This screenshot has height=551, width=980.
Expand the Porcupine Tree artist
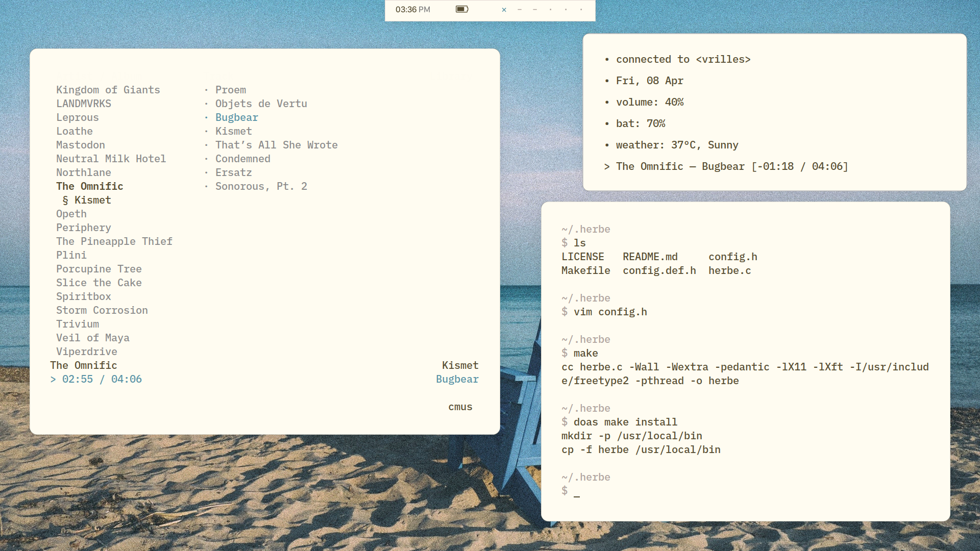(x=99, y=269)
